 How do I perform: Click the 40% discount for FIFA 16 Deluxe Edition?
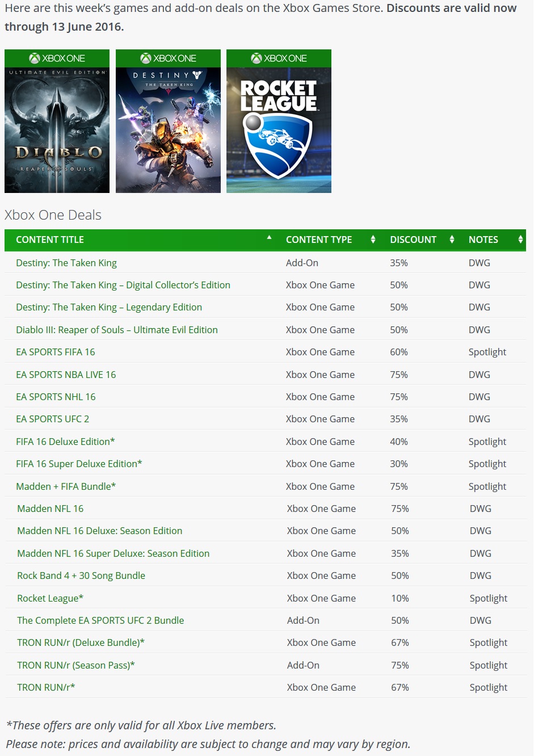[x=399, y=442]
